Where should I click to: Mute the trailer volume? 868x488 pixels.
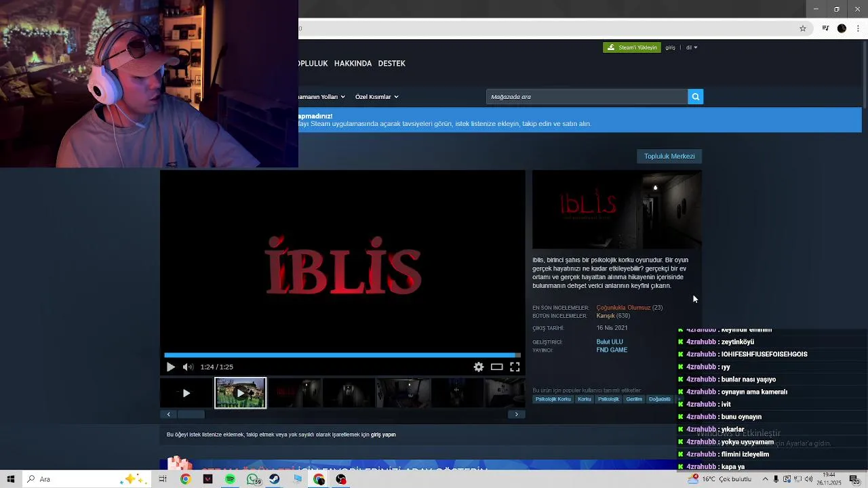tap(188, 367)
